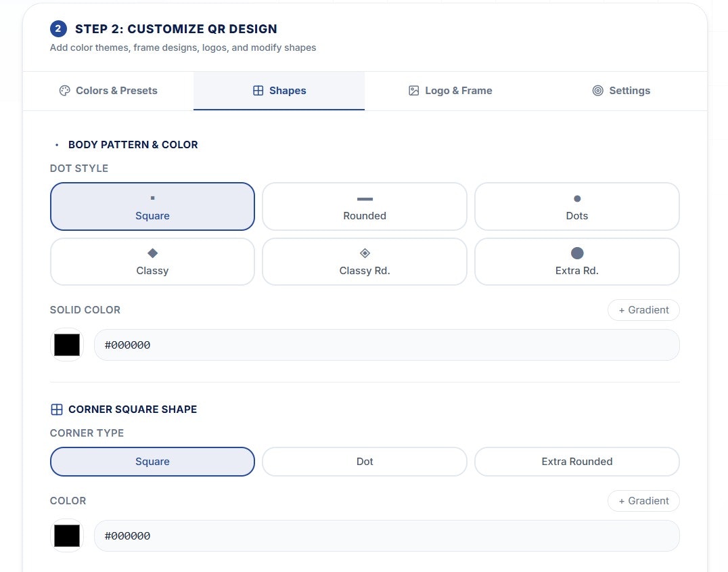Add a gradient to the solid body color

tap(643, 310)
